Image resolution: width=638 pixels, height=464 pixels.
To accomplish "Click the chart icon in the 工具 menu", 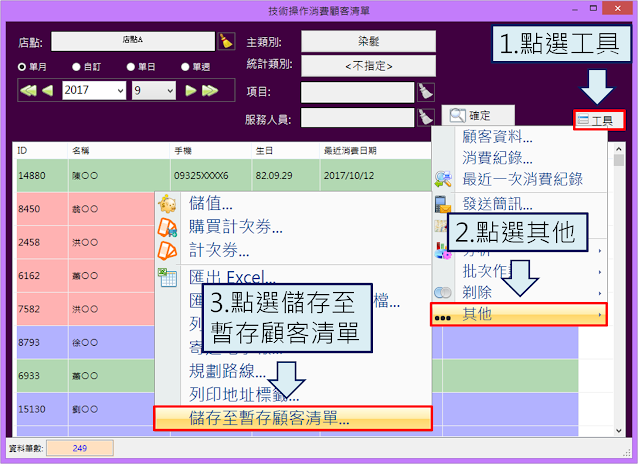I will (x=441, y=250).
